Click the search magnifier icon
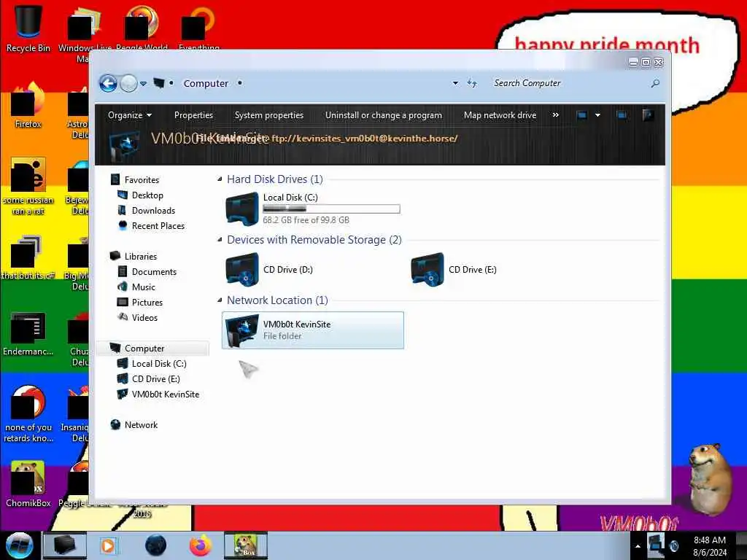Screen dimensions: 747x560 tap(656, 83)
